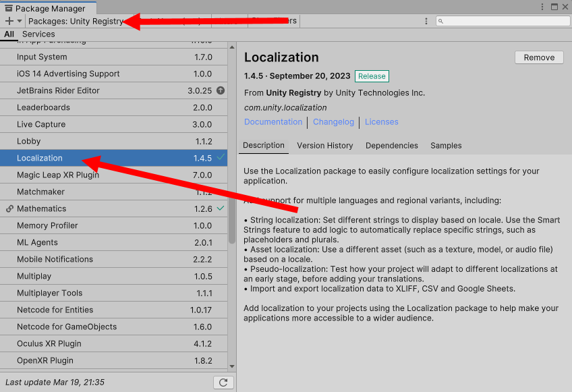Click the plus add package icon
This screenshot has width=572, height=392.
[x=9, y=21]
